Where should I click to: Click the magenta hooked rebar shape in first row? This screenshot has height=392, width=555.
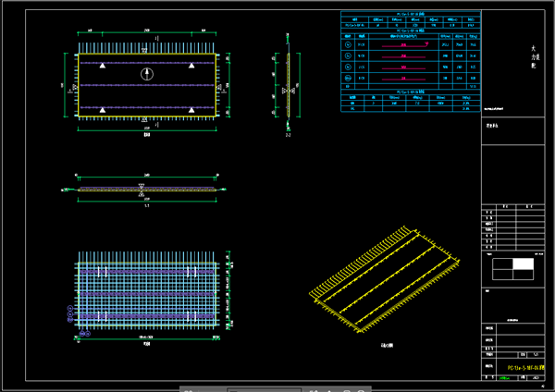coord(405,45)
